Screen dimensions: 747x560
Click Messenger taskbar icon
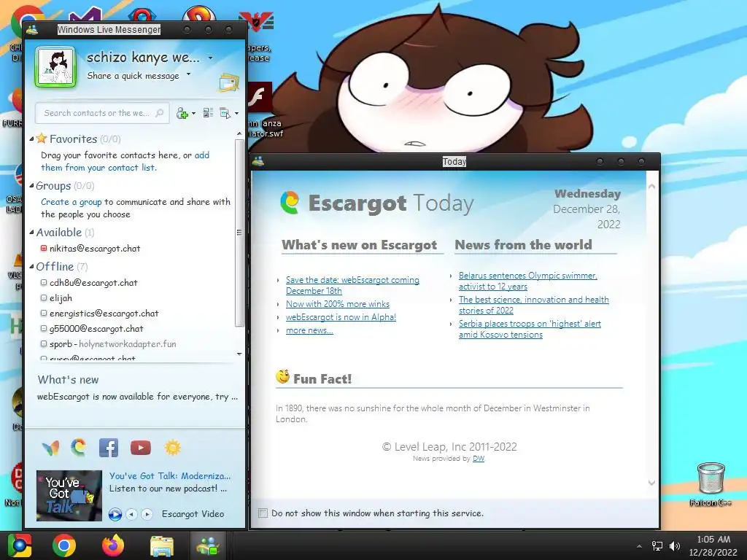click(x=207, y=545)
